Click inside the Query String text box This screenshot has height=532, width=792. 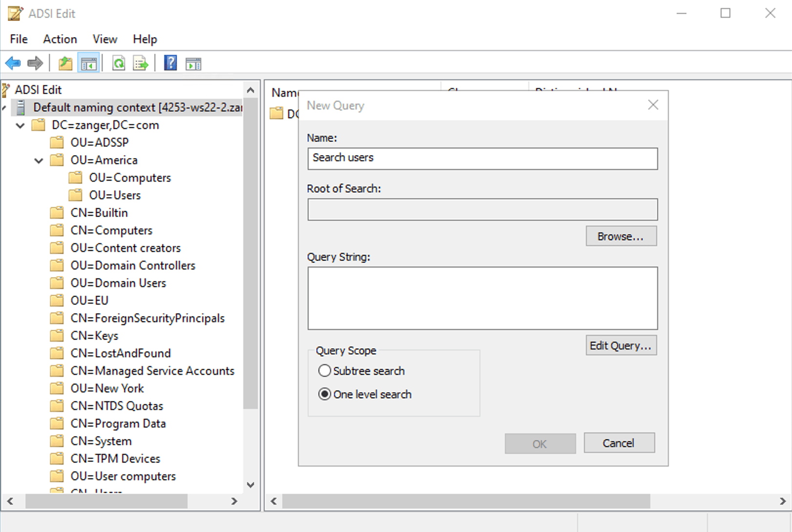tap(482, 298)
